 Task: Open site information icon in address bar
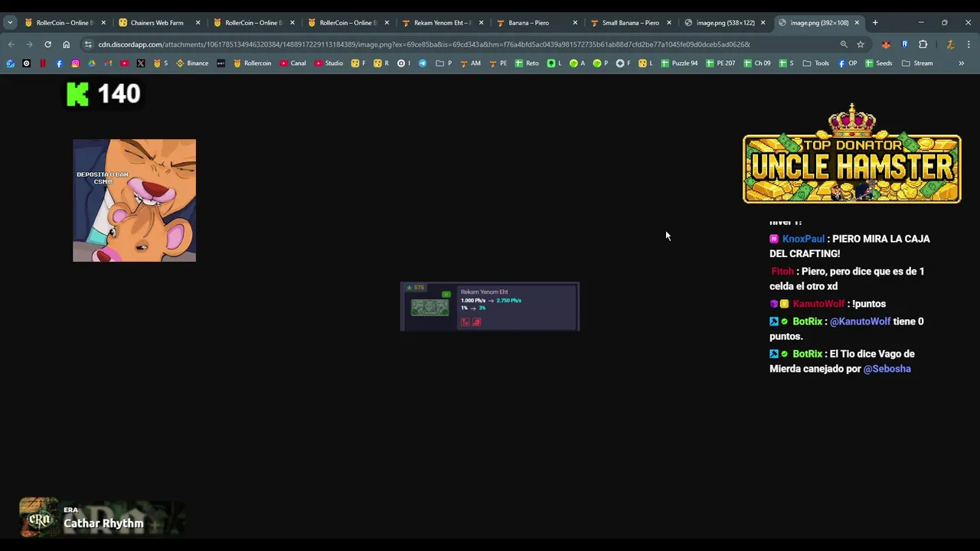[88, 44]
